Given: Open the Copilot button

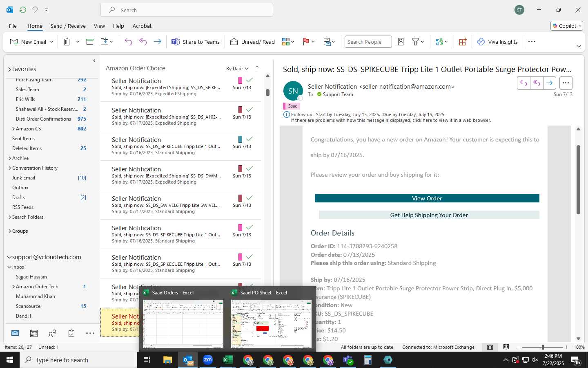Looking at the screenshot, I should tap(567, 26).
